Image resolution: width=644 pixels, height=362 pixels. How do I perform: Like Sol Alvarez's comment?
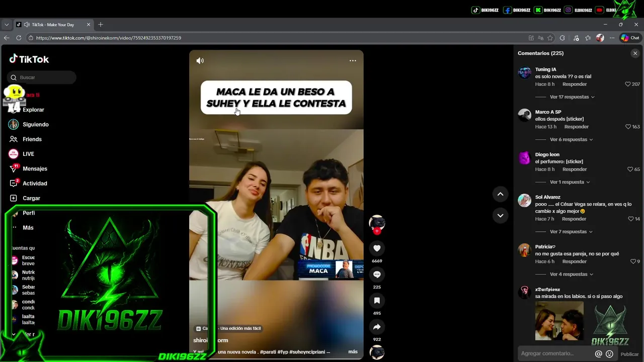pyautogui.click(x=630, y=219)
